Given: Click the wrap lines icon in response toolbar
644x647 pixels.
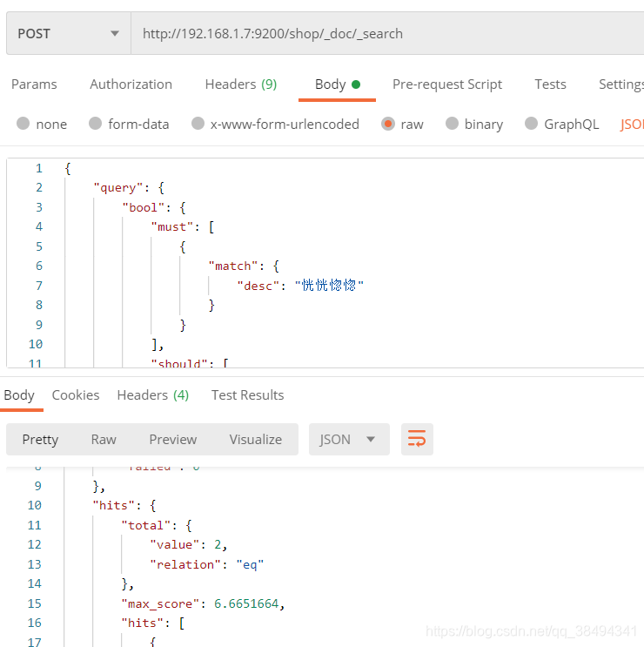Looking at the screenshot, I should [417, 439].
